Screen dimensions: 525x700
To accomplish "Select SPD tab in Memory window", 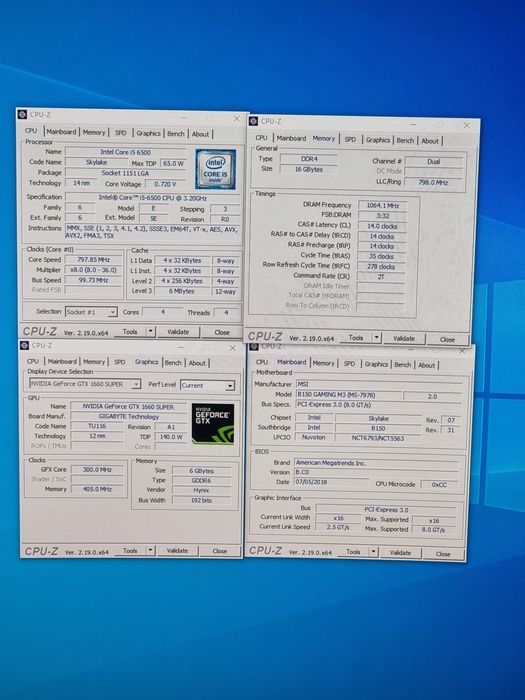I will 350,140.
